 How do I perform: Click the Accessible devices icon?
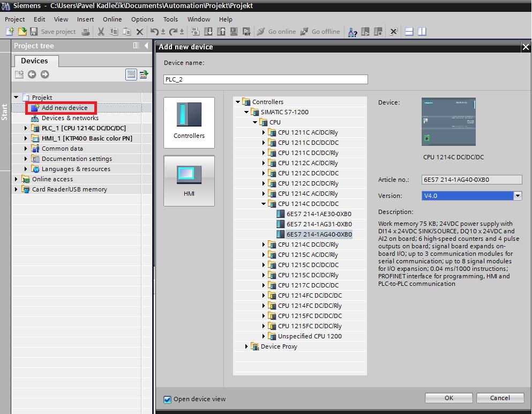tap(352, 32)
